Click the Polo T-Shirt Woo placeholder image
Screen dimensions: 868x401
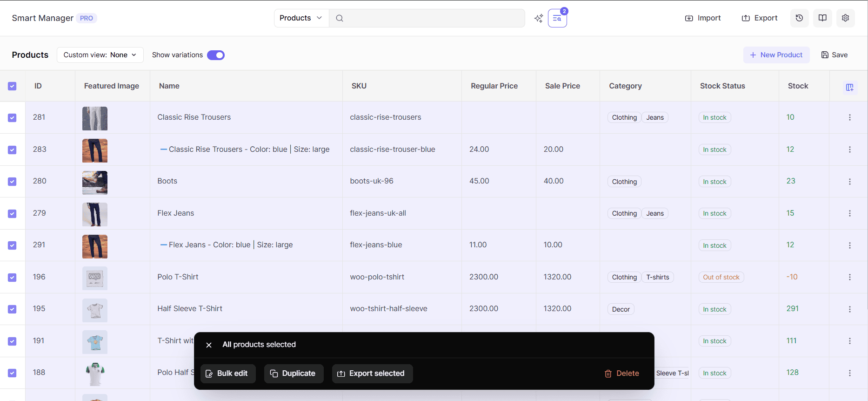coord(95,278)
